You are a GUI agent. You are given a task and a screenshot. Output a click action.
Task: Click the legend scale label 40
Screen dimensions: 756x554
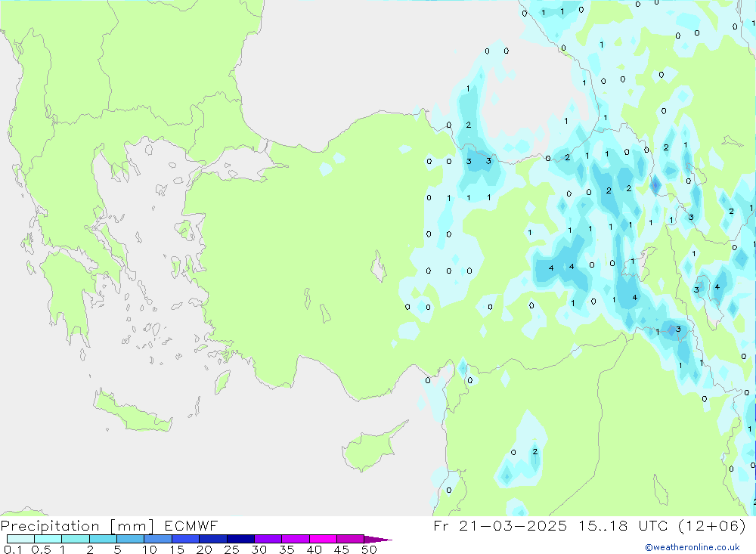click(x=314, y=549)
